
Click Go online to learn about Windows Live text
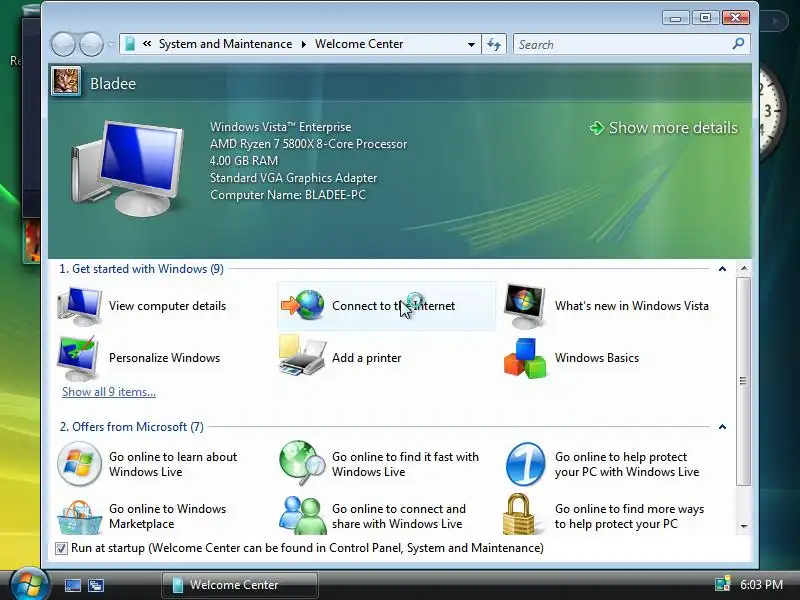pyautogui.click(x=173, y=464)
